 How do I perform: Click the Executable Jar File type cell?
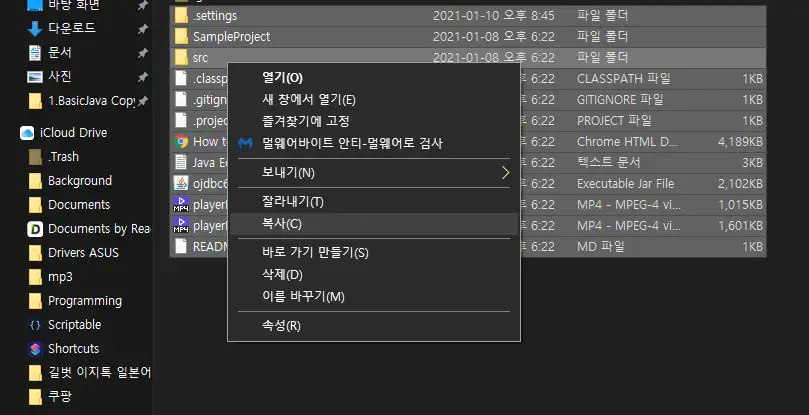(625, 184)
